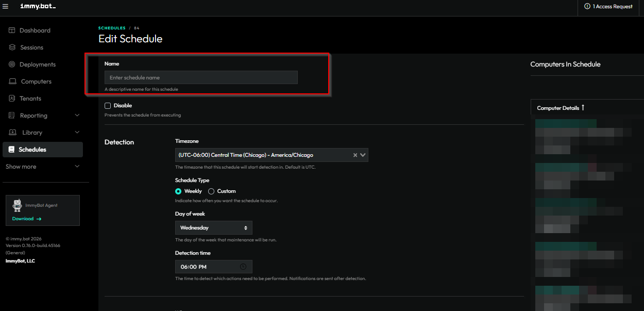Select the Custom schedule type
644x311 pixels.
click(x=211, y=191)
